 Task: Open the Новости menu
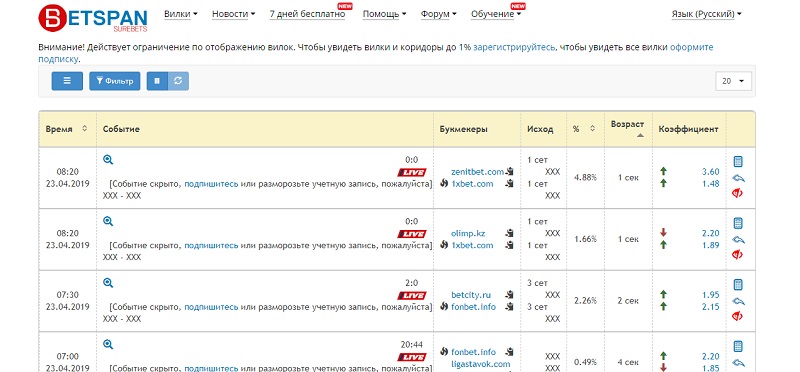pos(233,14)
